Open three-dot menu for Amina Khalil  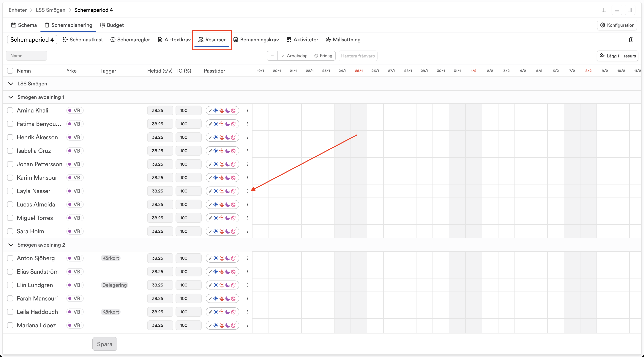tap(247, 110)
